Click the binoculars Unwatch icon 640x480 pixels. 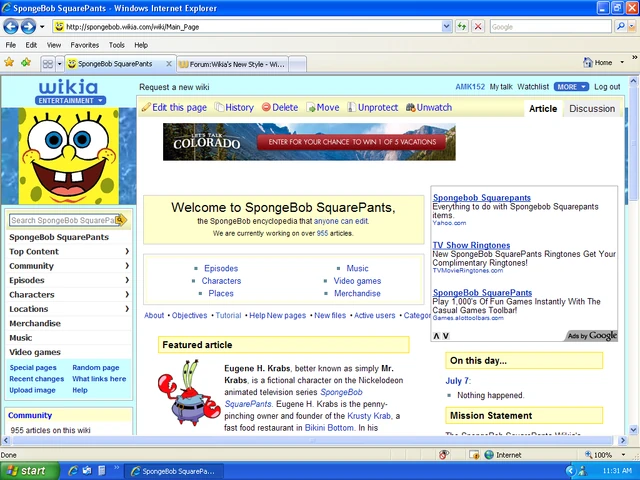pyautogui.click(x=410, y=107)
